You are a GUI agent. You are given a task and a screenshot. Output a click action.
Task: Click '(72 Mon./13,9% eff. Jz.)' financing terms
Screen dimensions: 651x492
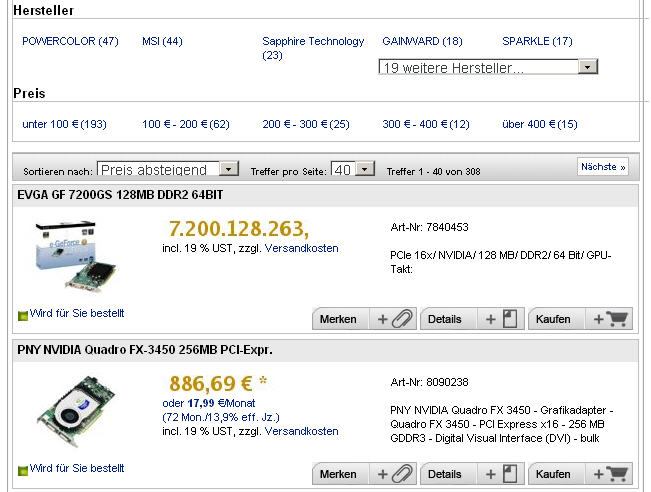click(x=221, y=417)
